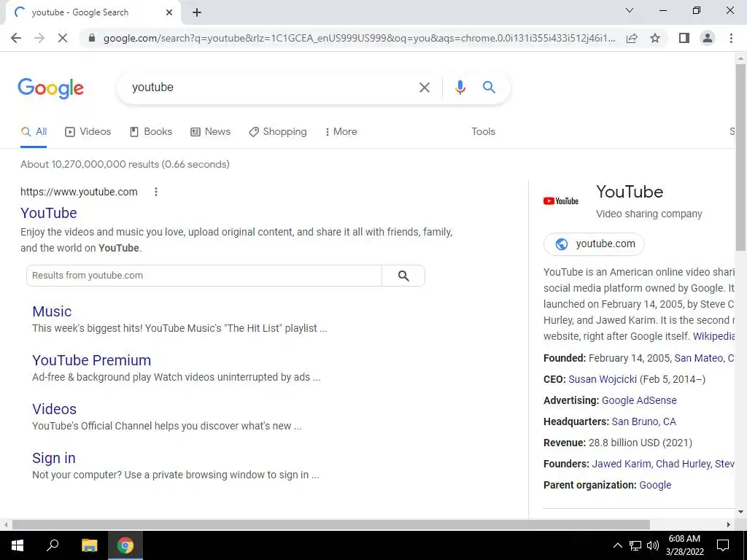Stop loading the page
This screenshot has height=560, width=747.
[63, 38]
